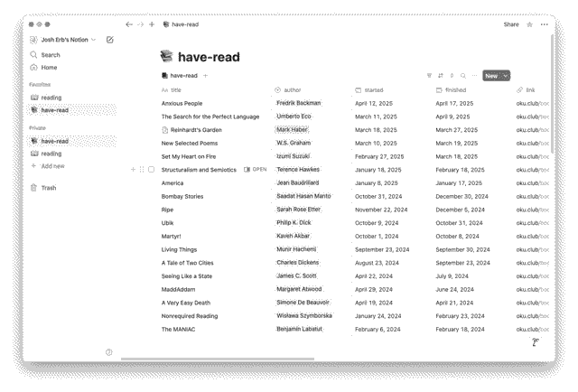The width and height of the screenshot is (578, 392).
Task: Click the database search magnifier icon
Action: coord(463,76)
